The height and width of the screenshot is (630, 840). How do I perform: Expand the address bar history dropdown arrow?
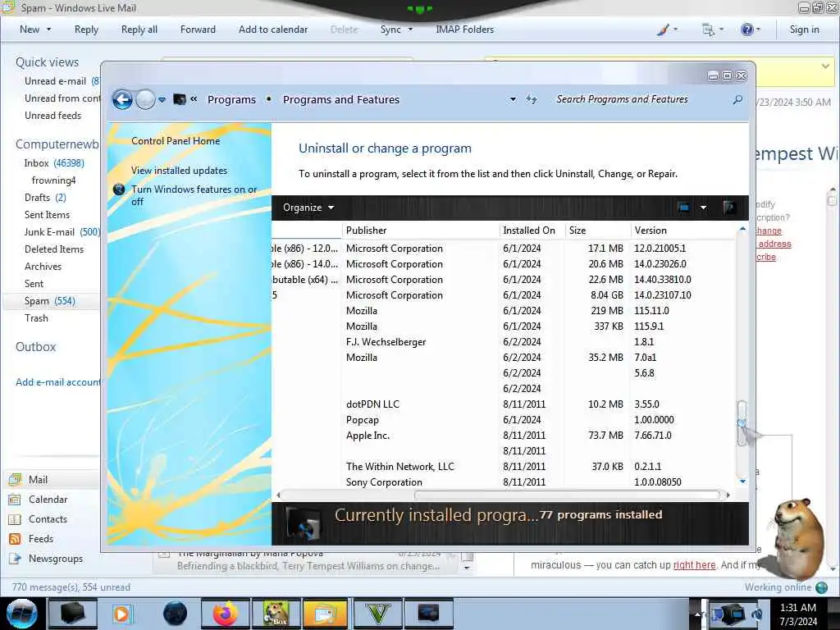tap(513, 99)
